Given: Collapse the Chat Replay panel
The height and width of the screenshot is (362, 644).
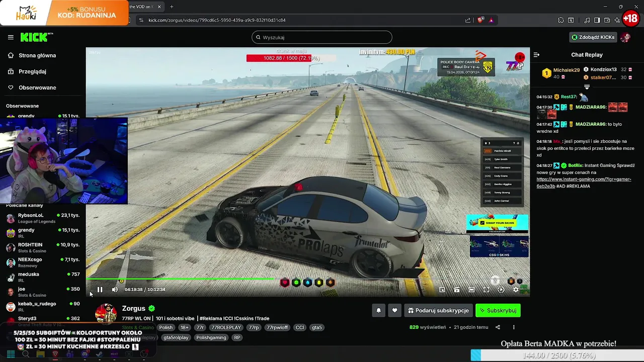Looking at the screenshot, I should point(536,55).
